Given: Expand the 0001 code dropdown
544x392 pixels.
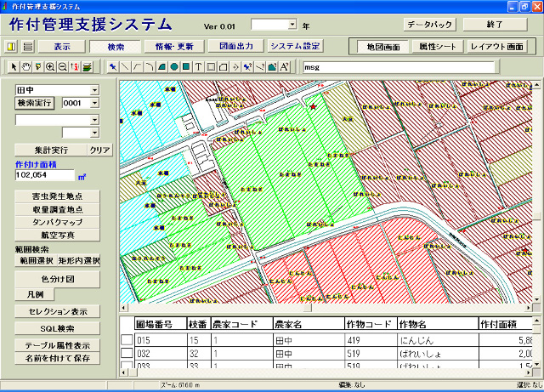Looking at the screenshot, I should (x=94, y=103).
